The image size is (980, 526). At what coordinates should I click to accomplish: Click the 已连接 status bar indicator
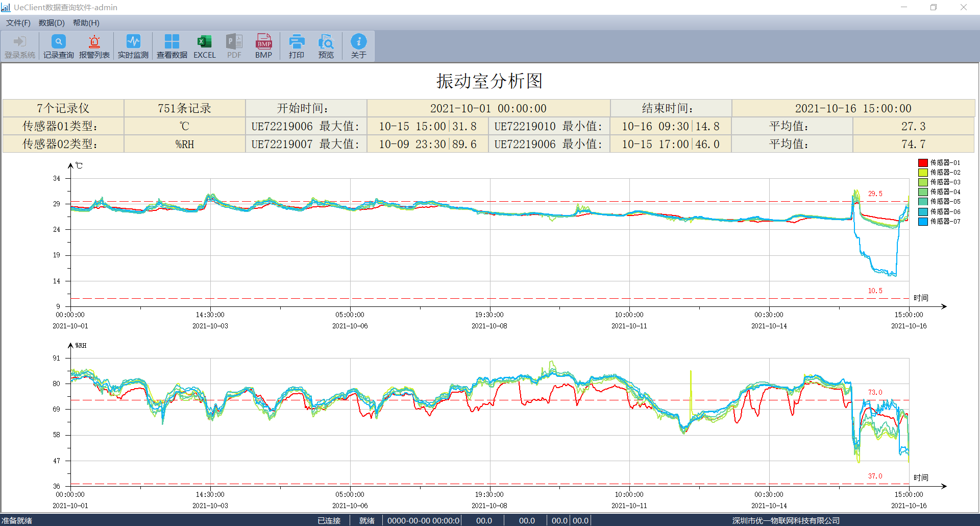(329, 520)
